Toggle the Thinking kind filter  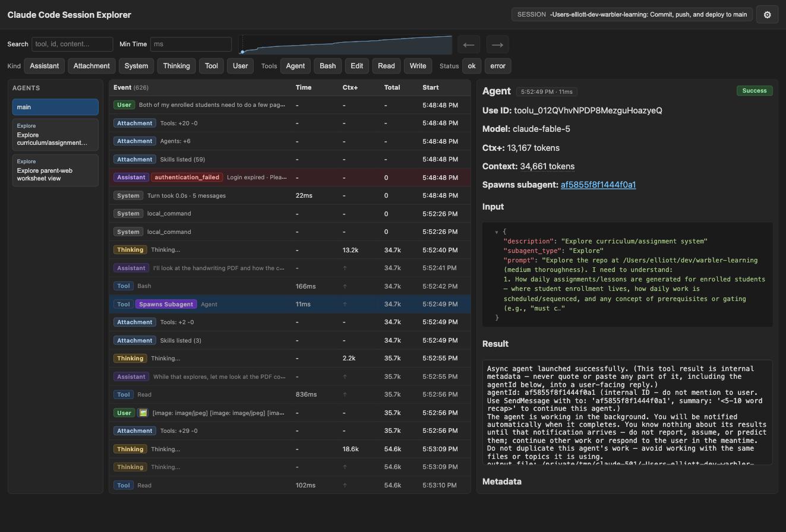pos(176,66)
